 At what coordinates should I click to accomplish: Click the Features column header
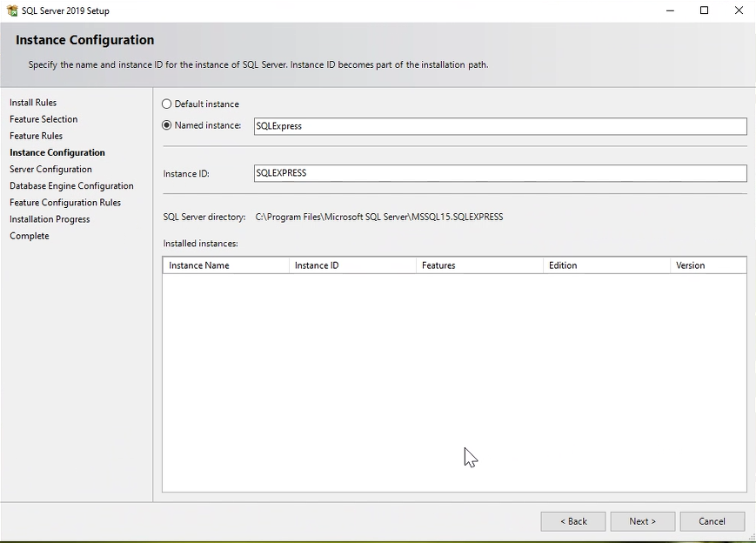[x=479, y=265]
